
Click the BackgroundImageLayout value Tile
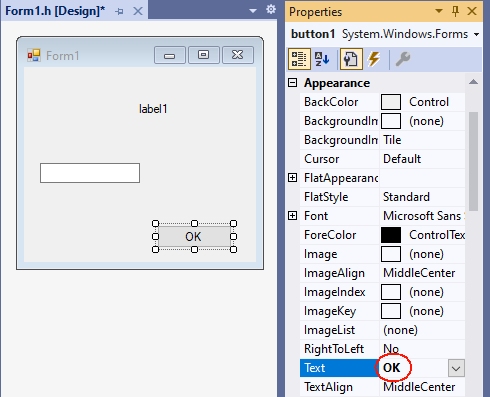[392, 140]
